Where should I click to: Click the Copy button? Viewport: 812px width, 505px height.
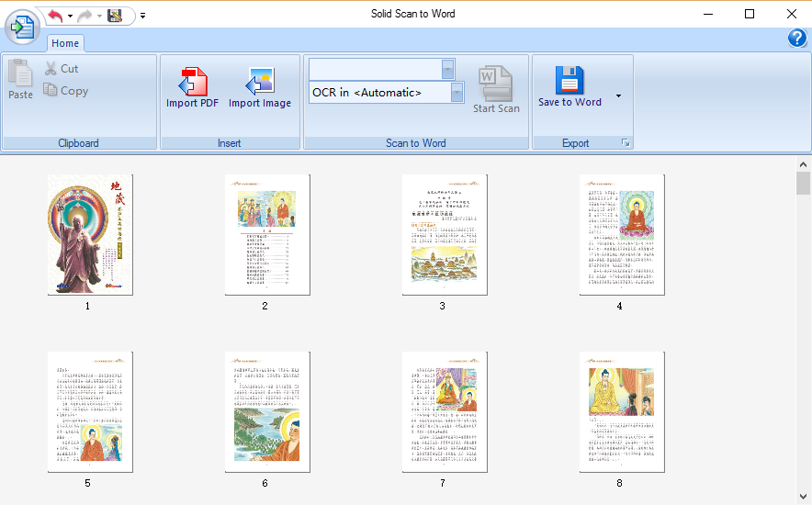(65, 91)
